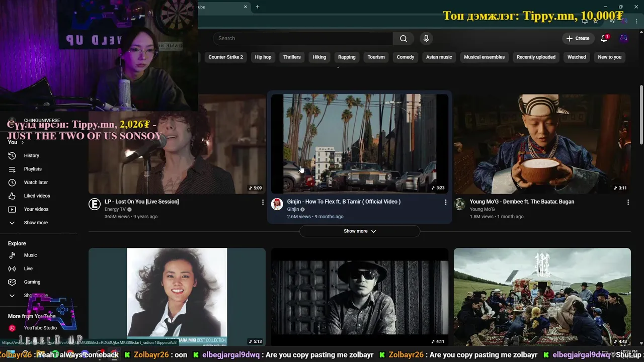Play the 4:43 yurt gathering thumbnail
Screen dimensions: 644x362
[542, 297]
